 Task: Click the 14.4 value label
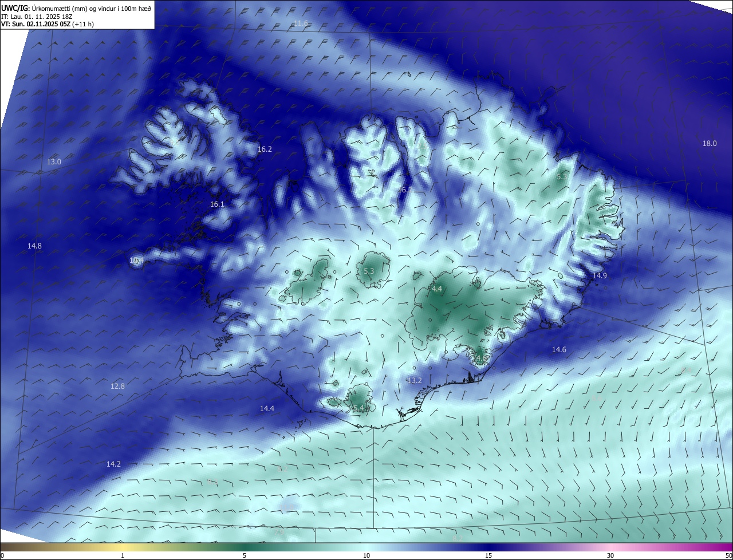267,408
